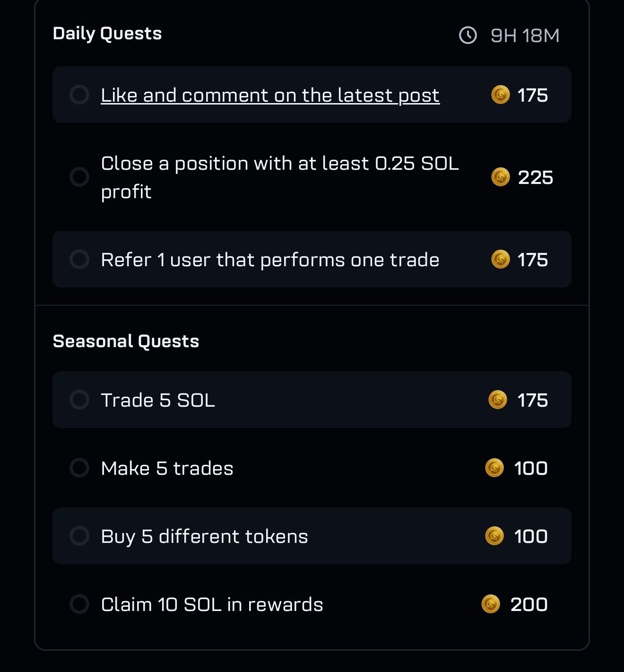Click the Seasonal Quests section heading
Viewport: 624px width, 672px height.
click(126, 341)
